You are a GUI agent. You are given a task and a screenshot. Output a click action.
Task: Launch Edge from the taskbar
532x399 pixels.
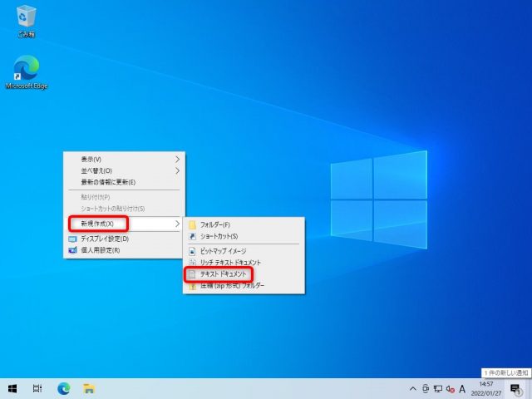coord(63,388)
